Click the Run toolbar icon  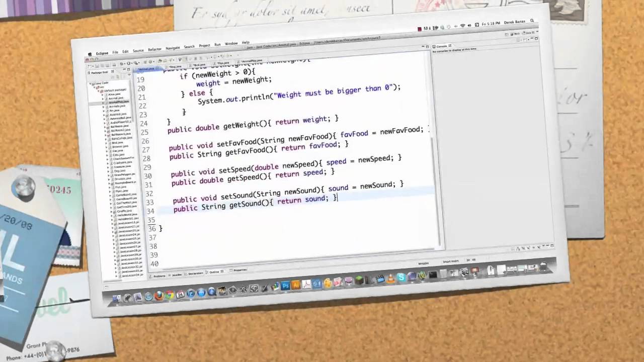pos(128,63)
